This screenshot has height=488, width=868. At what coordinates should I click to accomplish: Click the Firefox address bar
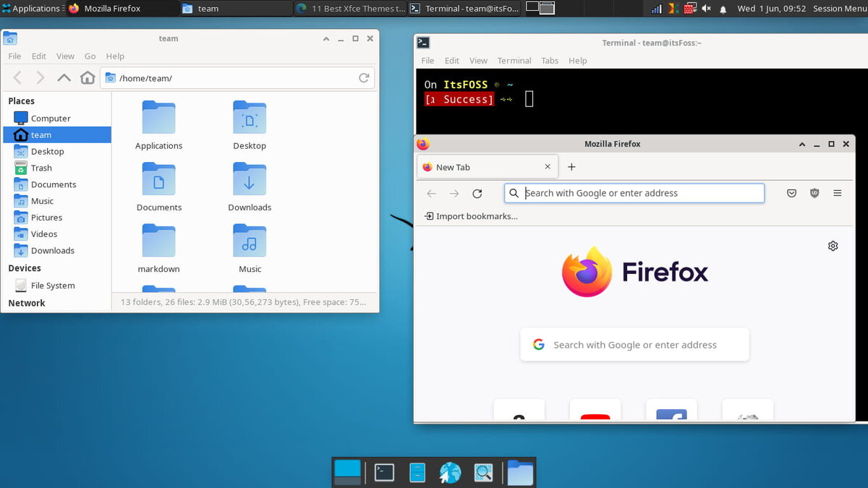coord(634,193)
